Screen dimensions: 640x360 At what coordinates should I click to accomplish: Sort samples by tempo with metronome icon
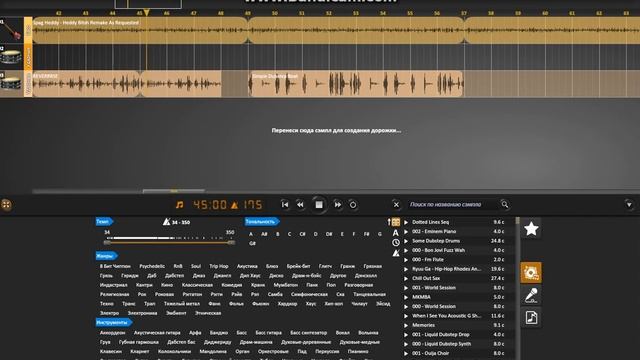tap(396, 253)
